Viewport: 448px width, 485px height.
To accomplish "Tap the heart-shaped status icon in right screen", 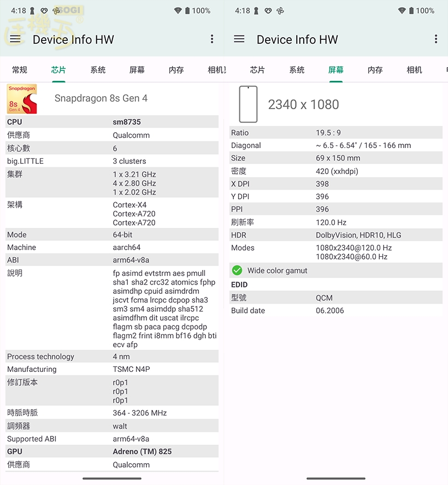I will coord(268,11).
